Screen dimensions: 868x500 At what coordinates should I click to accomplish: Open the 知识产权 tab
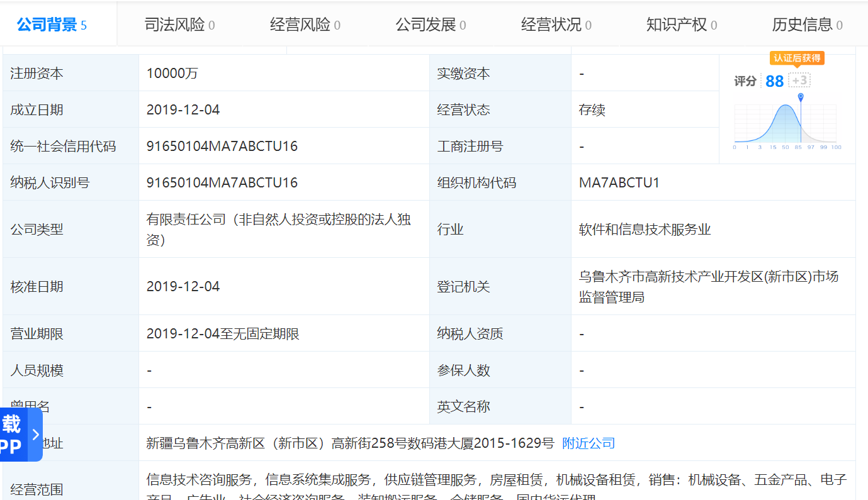tap(682, 25)
